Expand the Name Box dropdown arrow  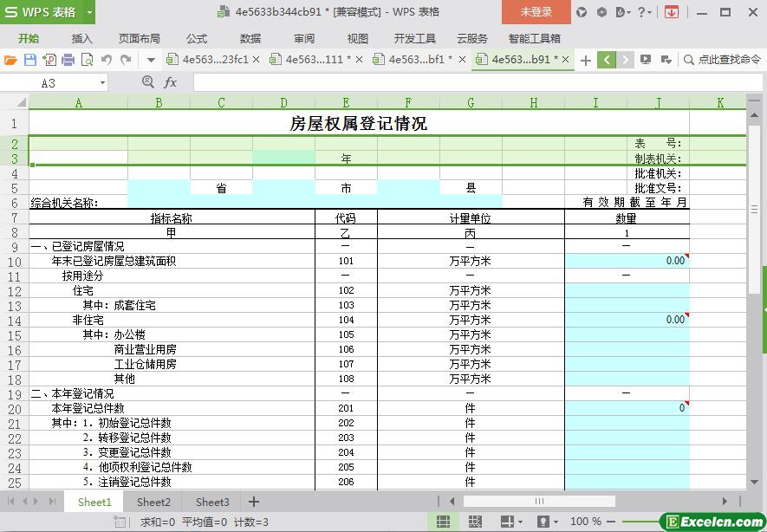102,82
